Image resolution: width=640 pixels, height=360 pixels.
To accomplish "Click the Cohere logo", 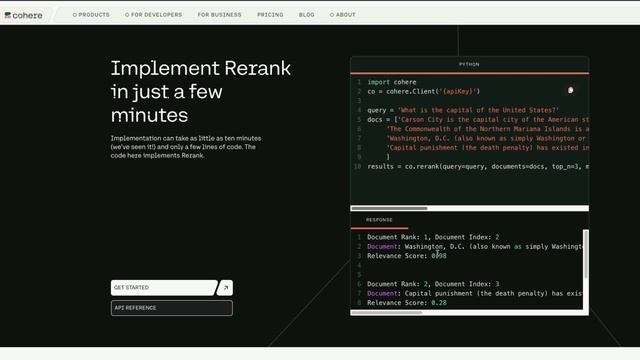I will point(23,15).
